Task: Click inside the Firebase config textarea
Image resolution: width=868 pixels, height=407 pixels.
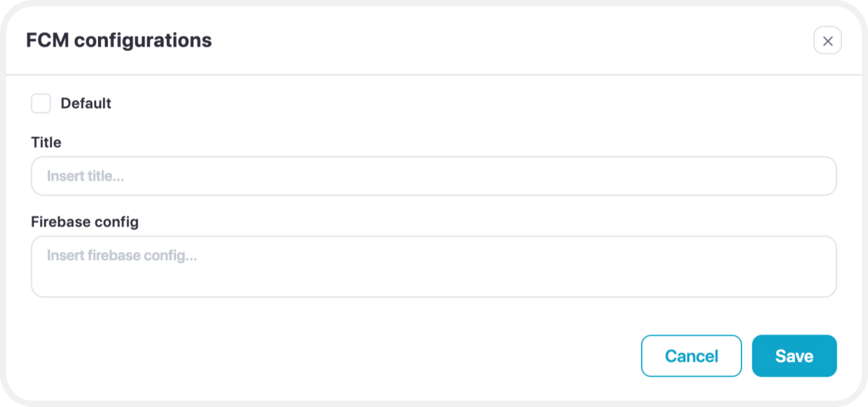Action: pyautogui.click(x=433, y=266)
